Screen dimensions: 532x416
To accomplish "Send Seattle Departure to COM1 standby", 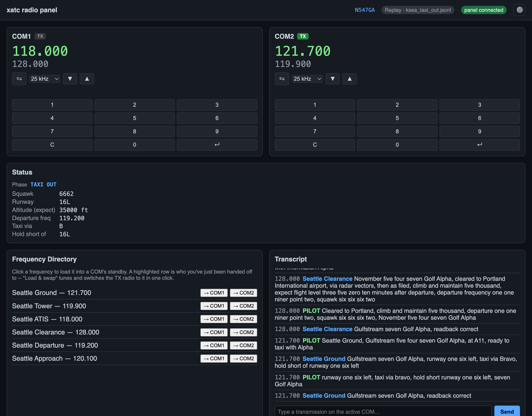I will pos(214,345).
